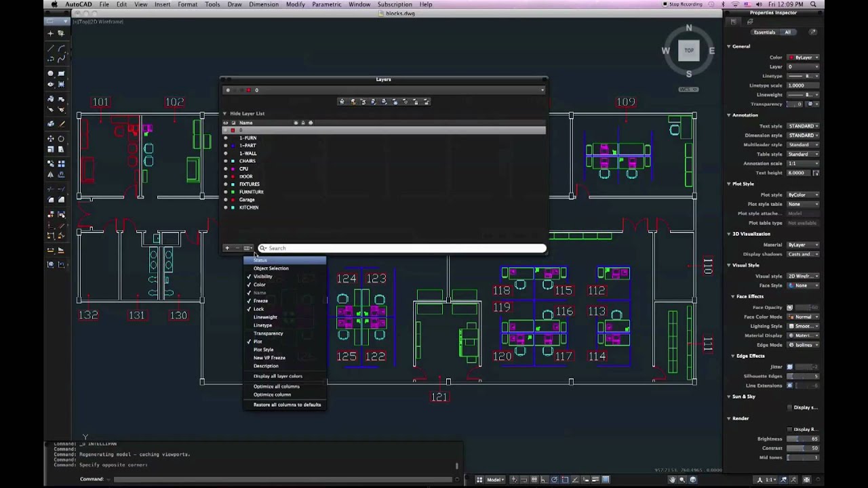
Task: Select the Move tool in left toolbar
Action: coord(51,139)
